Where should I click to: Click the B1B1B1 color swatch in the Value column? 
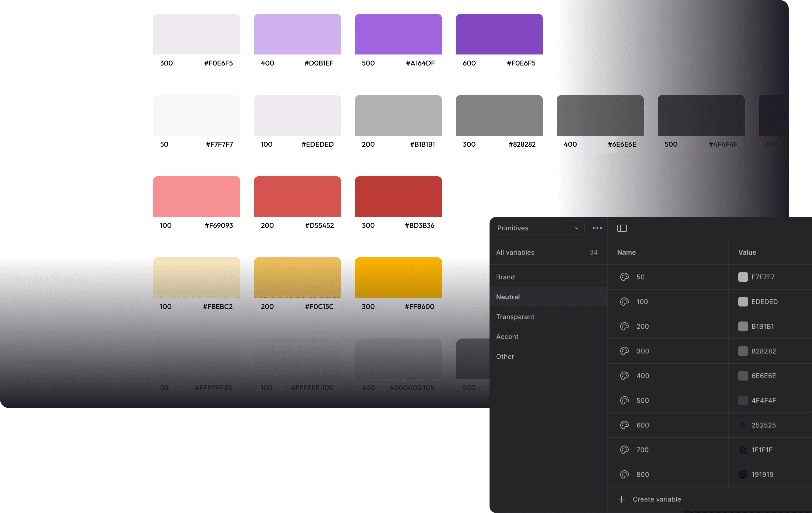(743, 326)
